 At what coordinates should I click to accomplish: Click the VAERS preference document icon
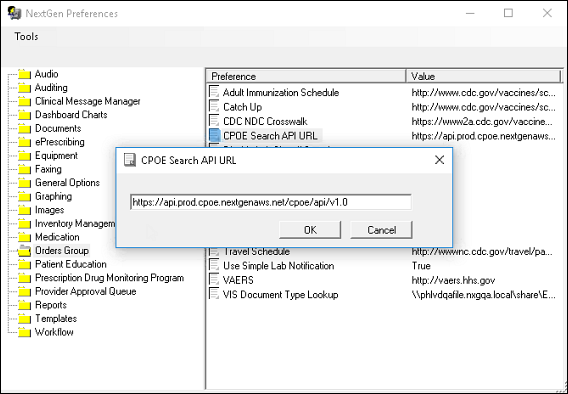point(214,280)
